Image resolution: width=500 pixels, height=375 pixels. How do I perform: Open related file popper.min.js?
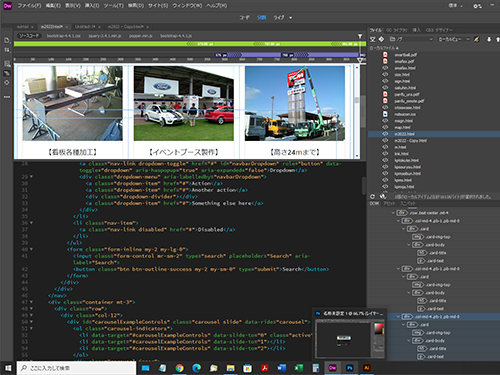point(141,36)
